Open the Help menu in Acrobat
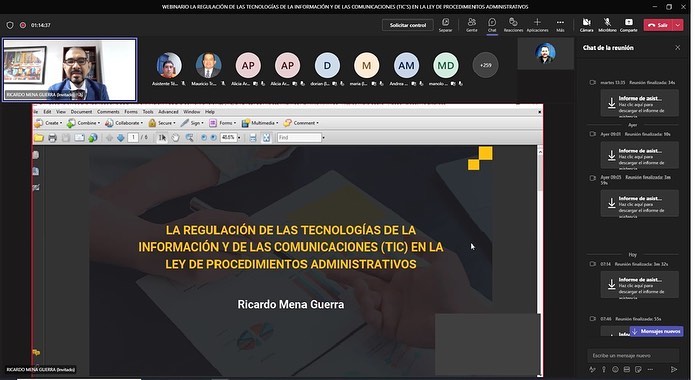This screenshot has height=380, width=695. click(210, 112)
